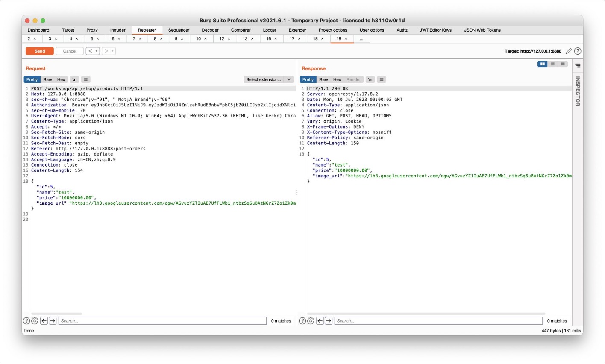Screen dimensions: 605x364
Task: Go forward in request history
Action: [x=106, y=51]
